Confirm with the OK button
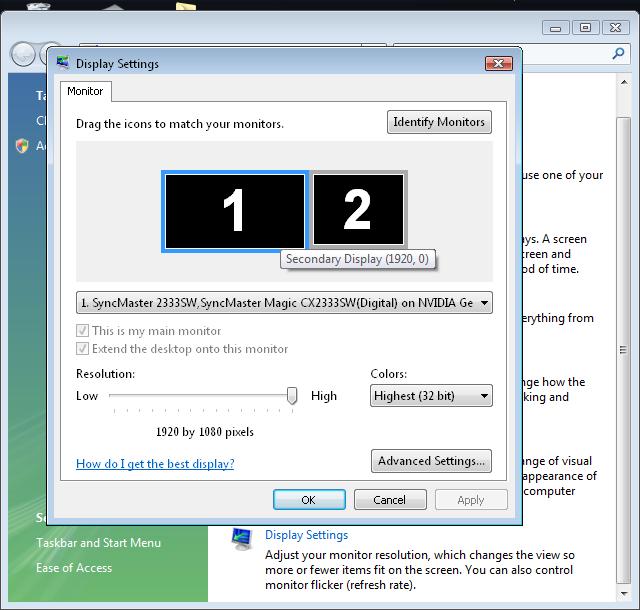This screenshot has height=610, width=640. [309, 500]
